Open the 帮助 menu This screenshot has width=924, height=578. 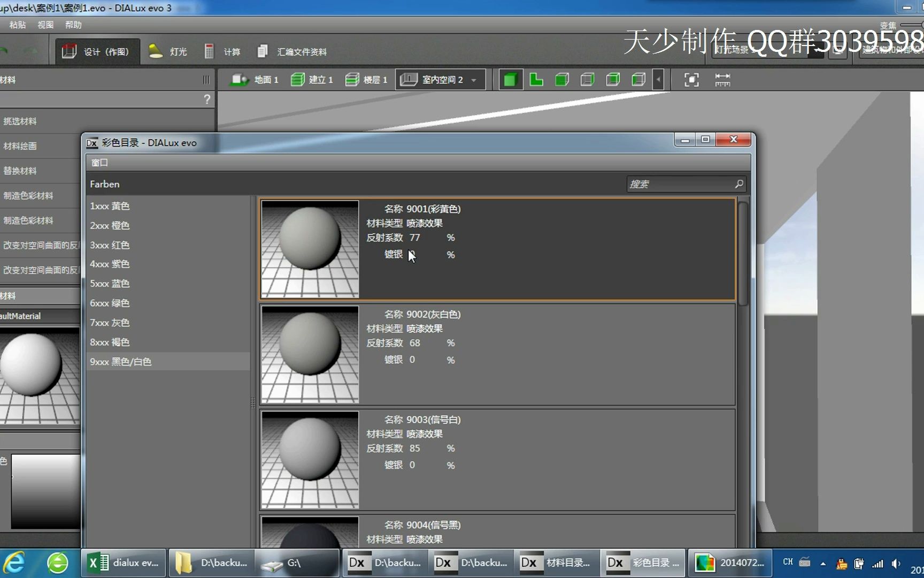(x=73, y=25)
